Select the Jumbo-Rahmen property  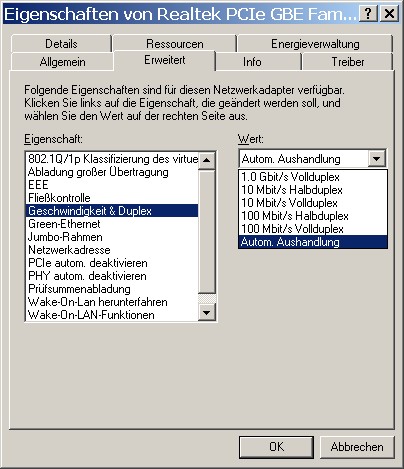click(x=112, y=237)
